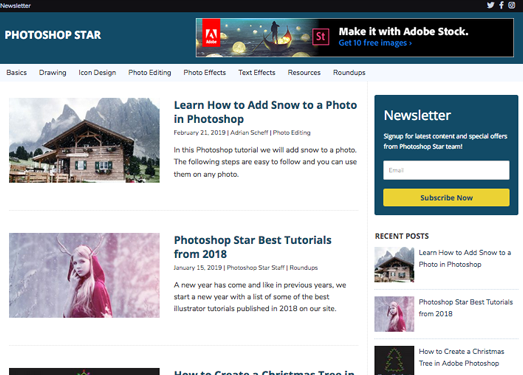Click Photo Editing category under snow article
Screen dimensions: 523x375
coord(292,132)
